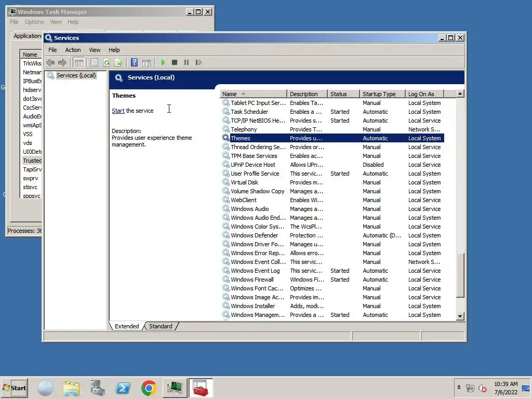Image resolution: width=532 pixels, height=399 pixels.
Task: Click the Pause Service icon
Action: (x=187, y=62)
